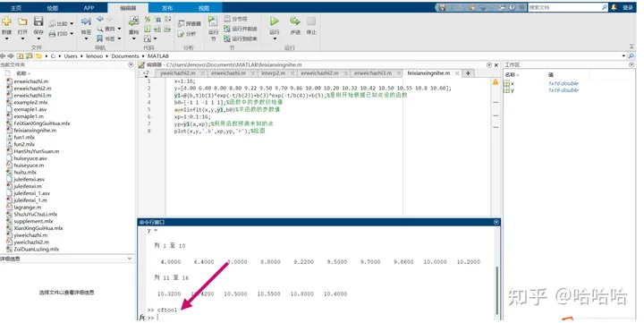The height and width of the screenshot is (323, 644).
Task: Switch to the 绘图 (Plots) tab
Action: pos(52,8)
